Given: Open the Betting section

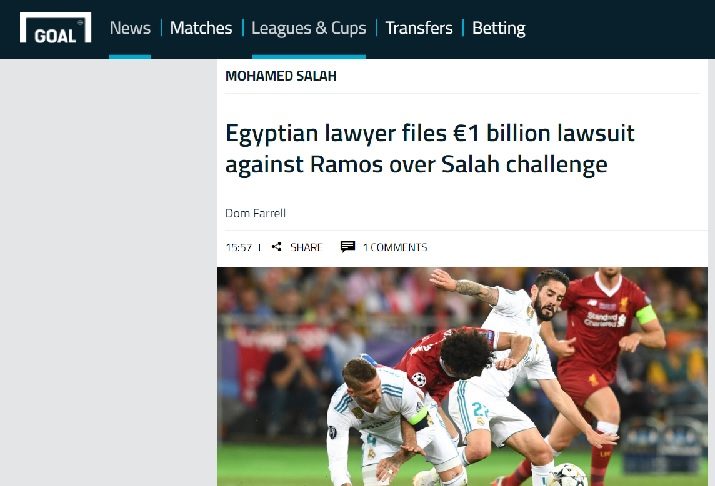Looking at the screenshot, I should [x=499, y=28].
